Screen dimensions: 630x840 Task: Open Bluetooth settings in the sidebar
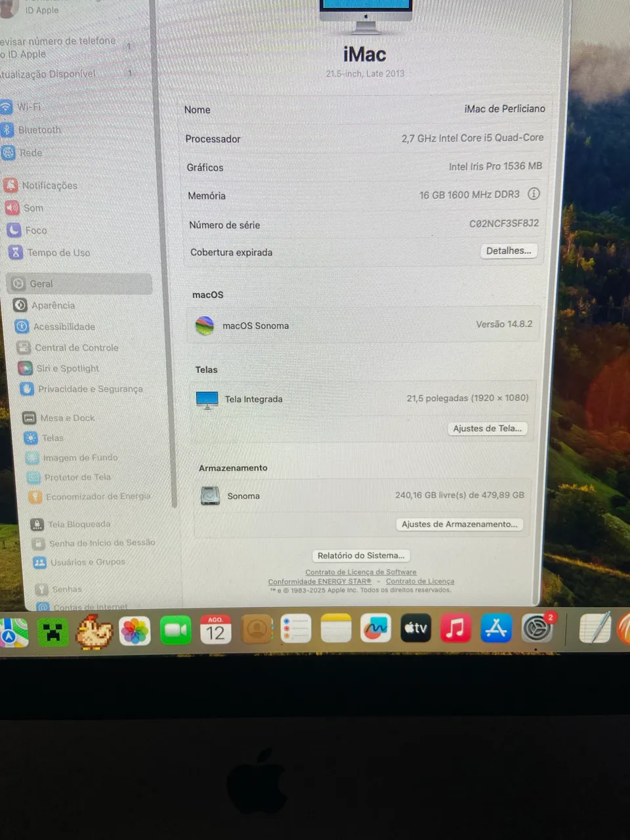pyautogui.click(x=31, y=129)
